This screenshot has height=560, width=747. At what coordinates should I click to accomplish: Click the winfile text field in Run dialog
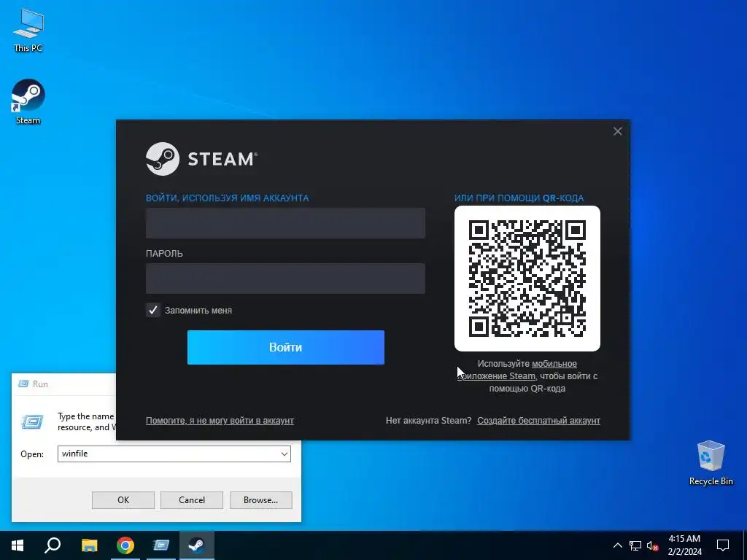pos(169,454)
